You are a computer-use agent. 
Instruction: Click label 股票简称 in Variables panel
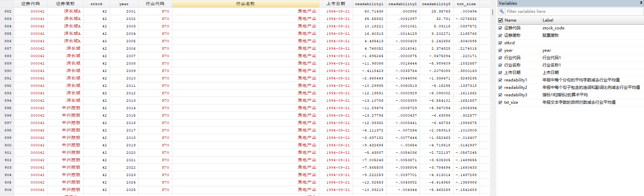pyautogui.click(x=551, y=35)
